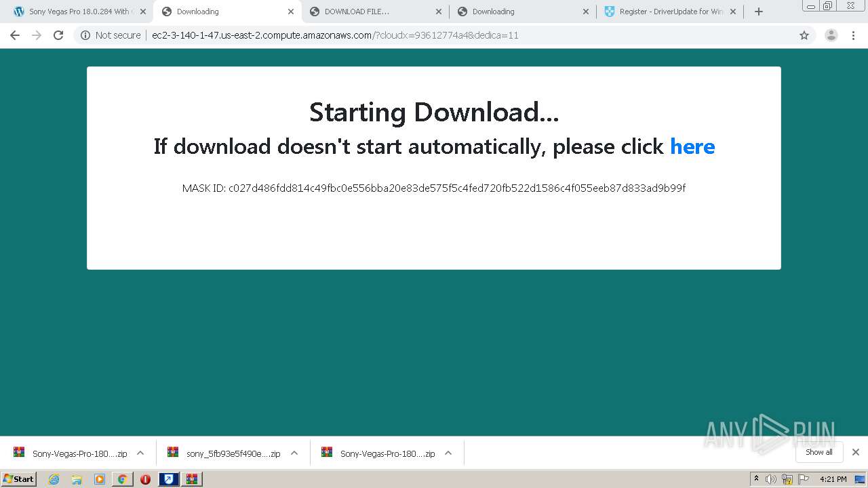868x488 pixels.
Task: Click the Show desktop button
Action: coord(860,479)
